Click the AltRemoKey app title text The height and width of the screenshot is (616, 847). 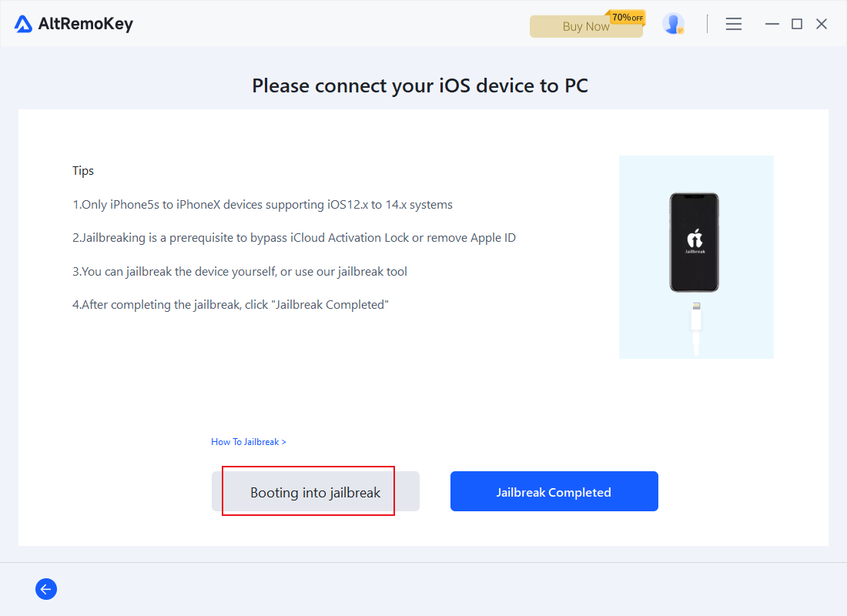click(x=85, y=25)
